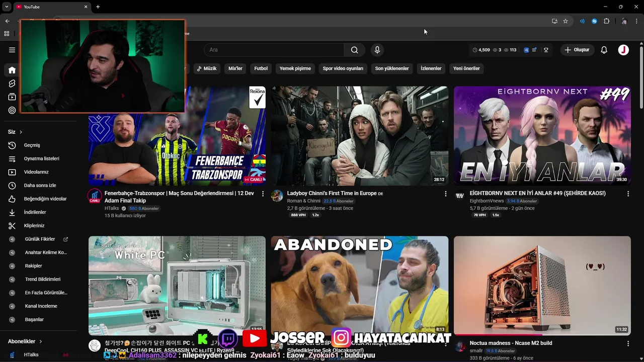Select the Müzik filter chip

[x=206, y=68]
